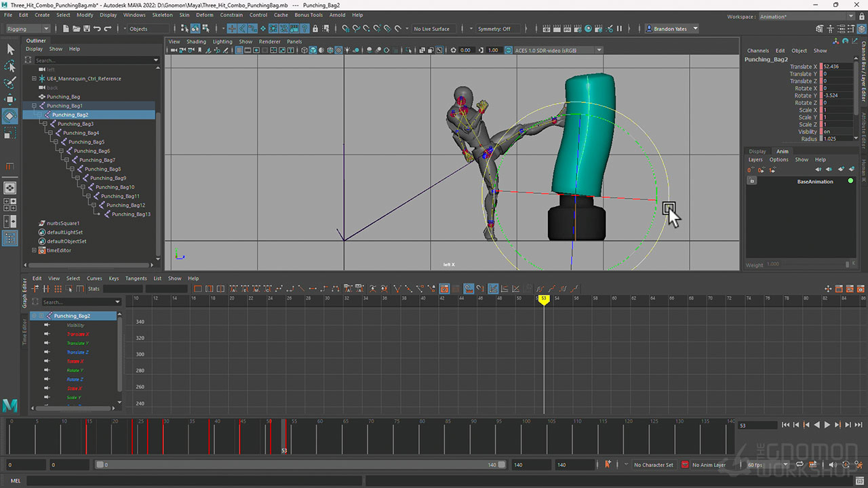Open the Tangents menu in Graph Editor
The height and width of the screenshot is (488, 868).
click(x=136, y=278)
